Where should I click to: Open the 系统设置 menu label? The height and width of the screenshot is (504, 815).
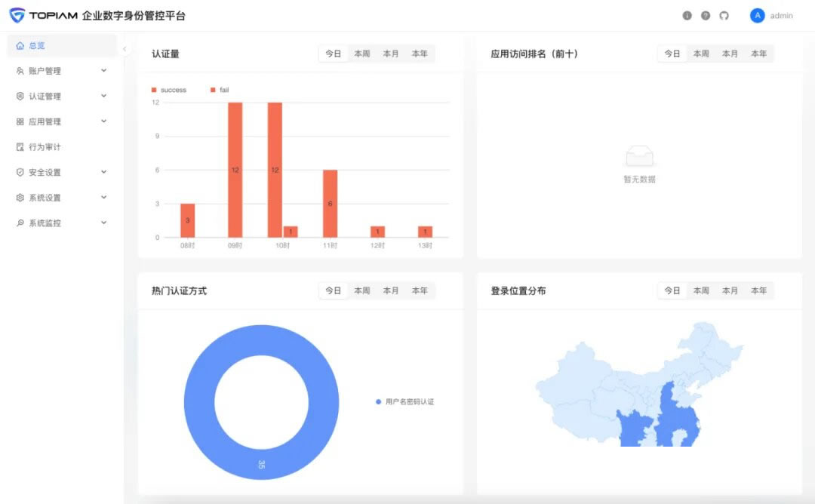(45, 198)
